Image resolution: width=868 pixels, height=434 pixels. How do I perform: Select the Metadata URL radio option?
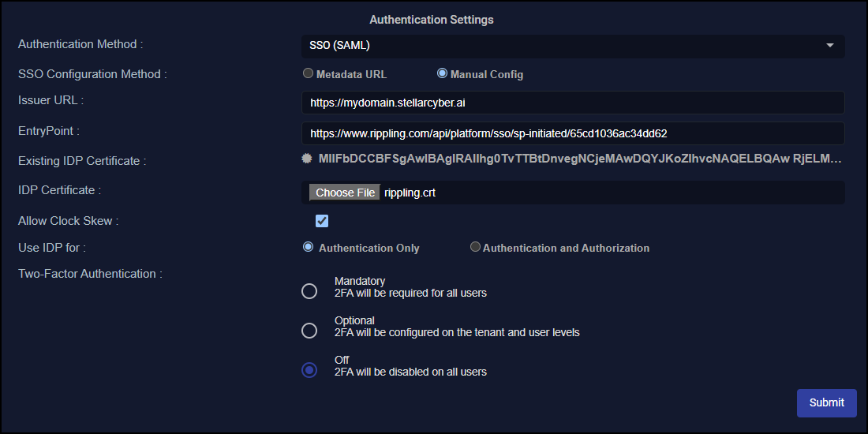[309, 74]
